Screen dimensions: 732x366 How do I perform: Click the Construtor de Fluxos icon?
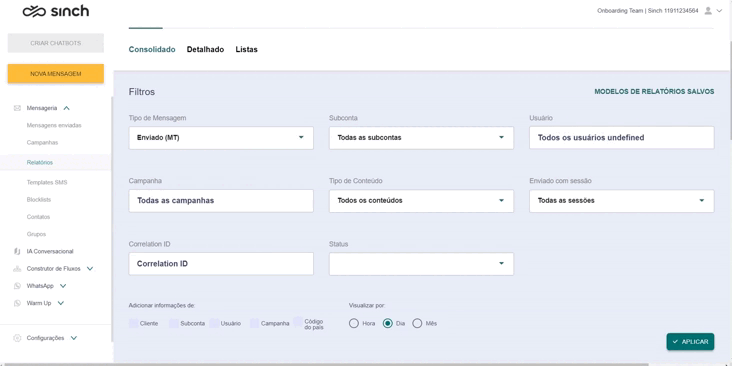click(x=17, y=269)
